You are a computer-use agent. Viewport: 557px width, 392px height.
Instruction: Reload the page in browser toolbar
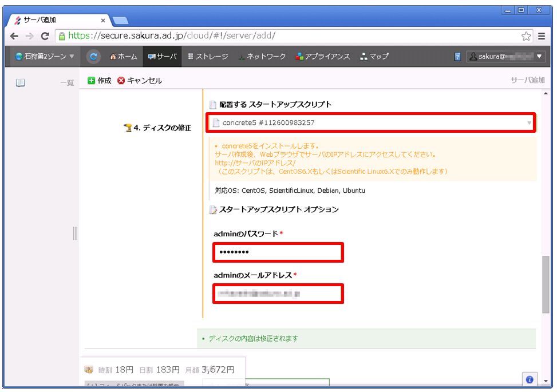(x=45, y=36)
